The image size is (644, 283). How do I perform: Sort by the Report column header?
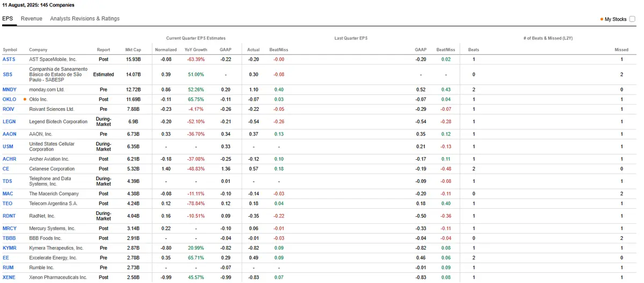(x=104, y=50)
